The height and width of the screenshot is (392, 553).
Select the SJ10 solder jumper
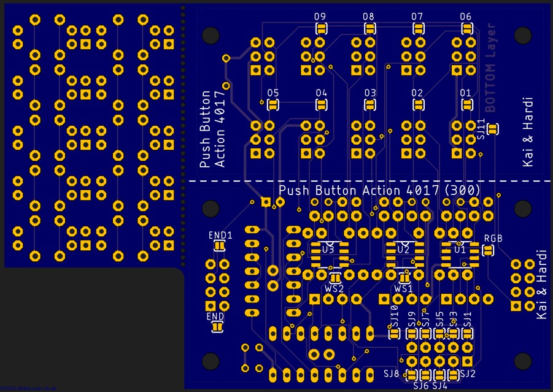tap(395, 334)
